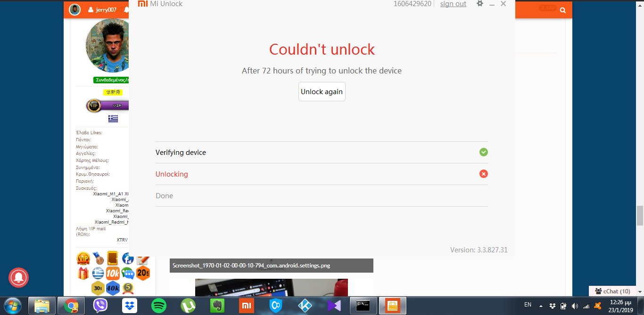Click the Unlock again button
The width and height of the screenshot is (644, 315).
[x=322, y=91]
